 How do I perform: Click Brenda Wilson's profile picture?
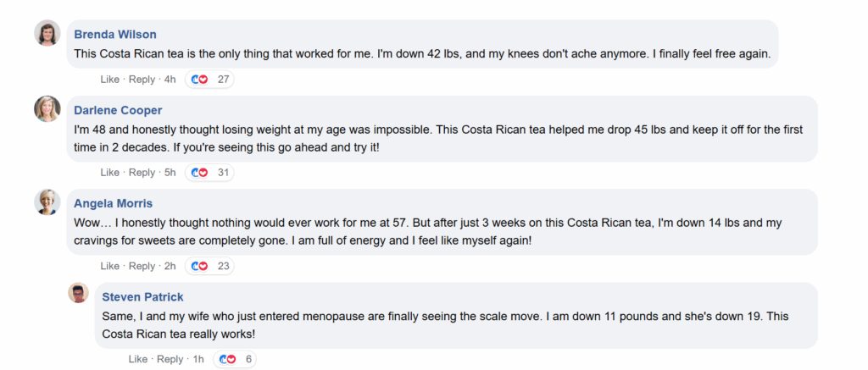[47, 33]
